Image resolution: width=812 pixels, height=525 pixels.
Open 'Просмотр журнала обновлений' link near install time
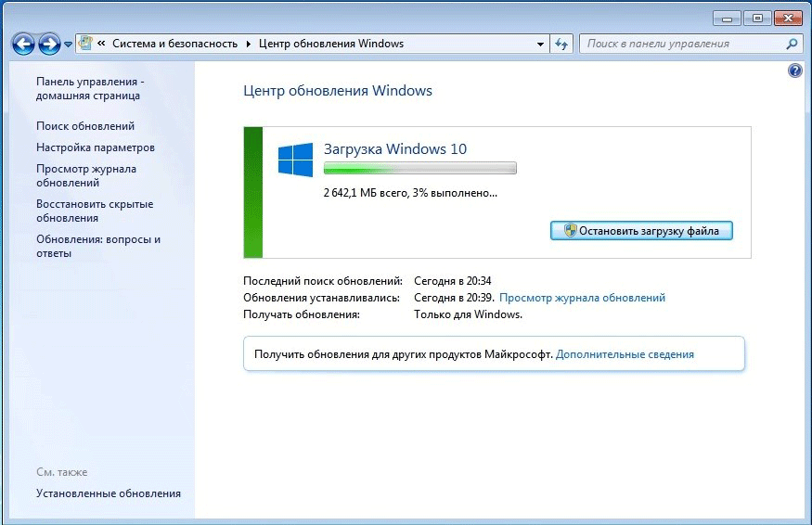(x=582, y=298)
